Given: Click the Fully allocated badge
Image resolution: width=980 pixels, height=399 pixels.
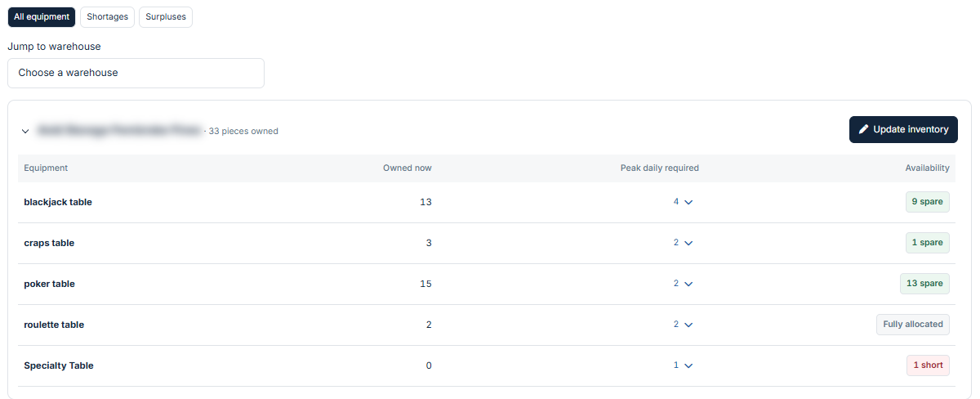Looking at the screenshot, I should tap(913, 325).
